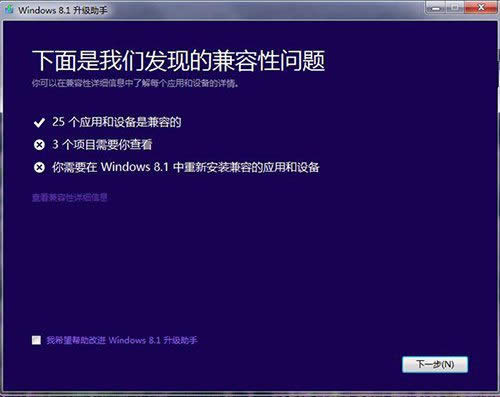
Task: Check the help improve Windows 8.1 upgrade assistant checkbox
Action: click(x=36, y=340)
